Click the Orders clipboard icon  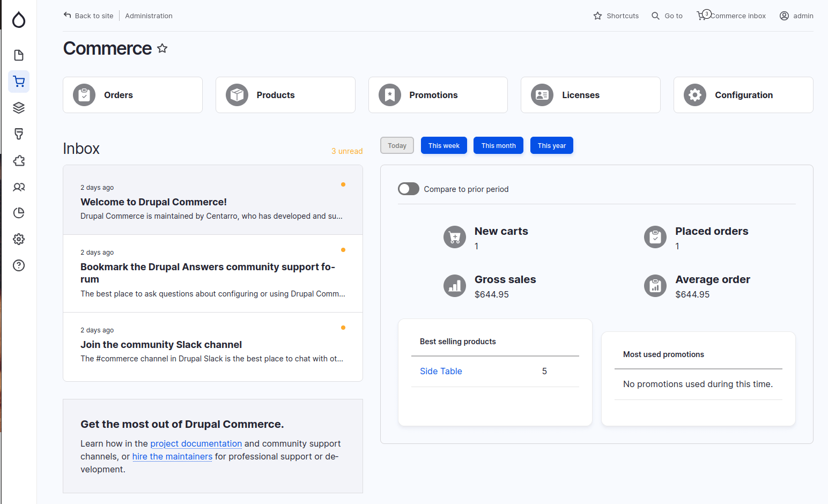click(84, 95)
